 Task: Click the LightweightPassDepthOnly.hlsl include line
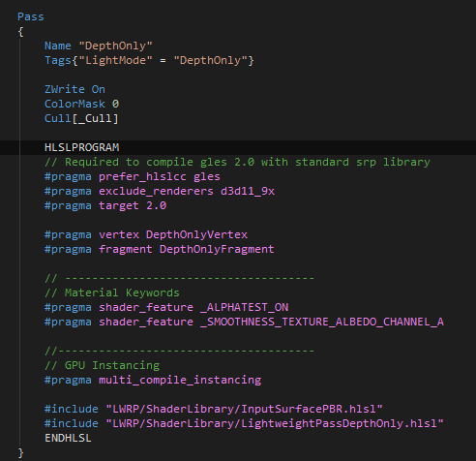[x=244, y=423]
